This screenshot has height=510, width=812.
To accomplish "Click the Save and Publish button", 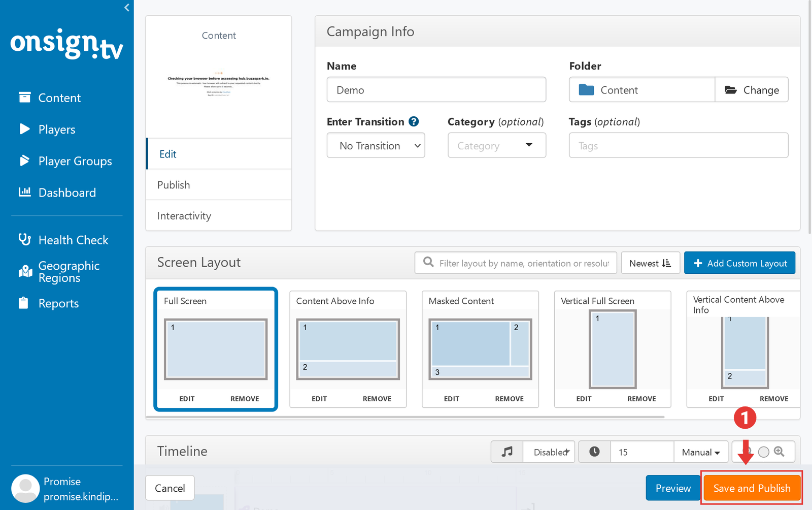I will tap(751, 488).
